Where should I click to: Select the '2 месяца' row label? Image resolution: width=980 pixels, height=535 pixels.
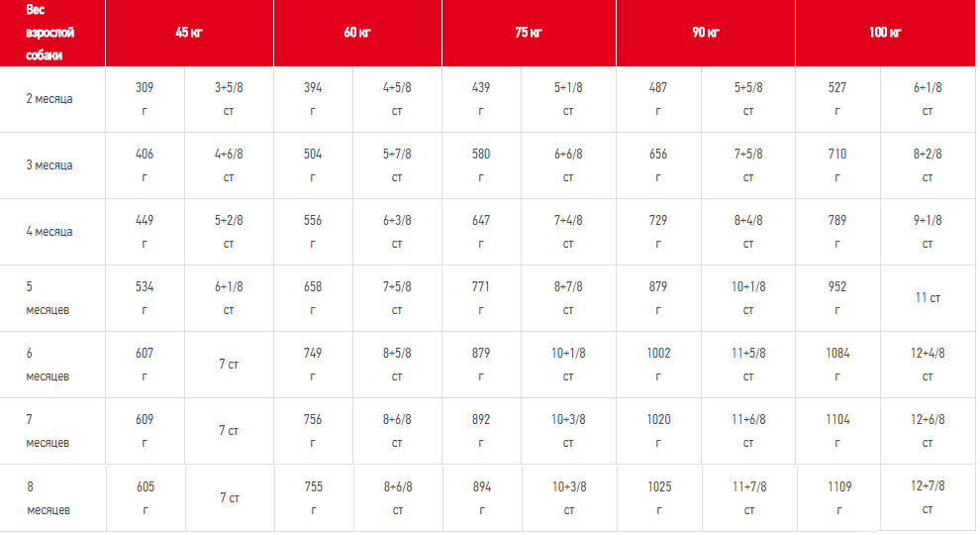pyautogui.click(x=49, y=99)
